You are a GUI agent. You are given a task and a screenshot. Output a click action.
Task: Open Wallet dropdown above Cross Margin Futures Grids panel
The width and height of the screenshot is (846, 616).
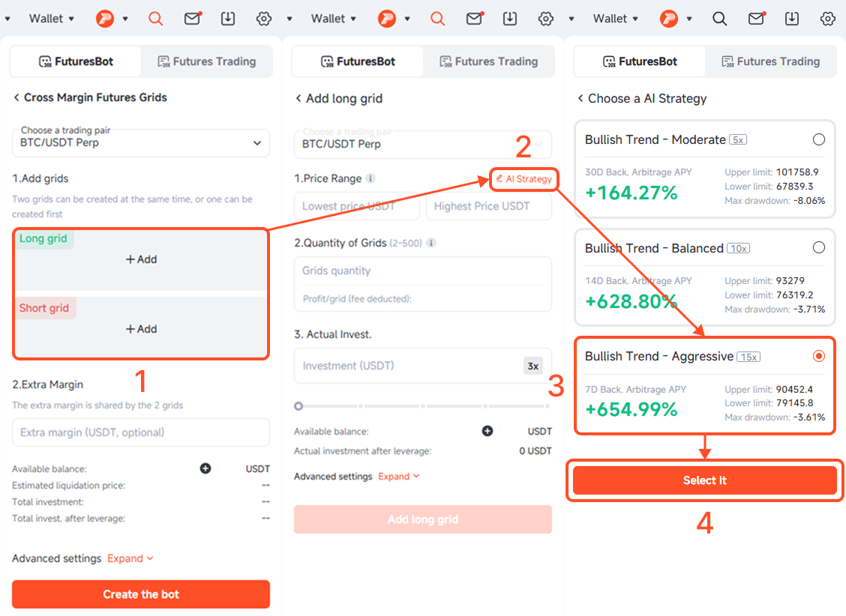[x=51, y=19]
